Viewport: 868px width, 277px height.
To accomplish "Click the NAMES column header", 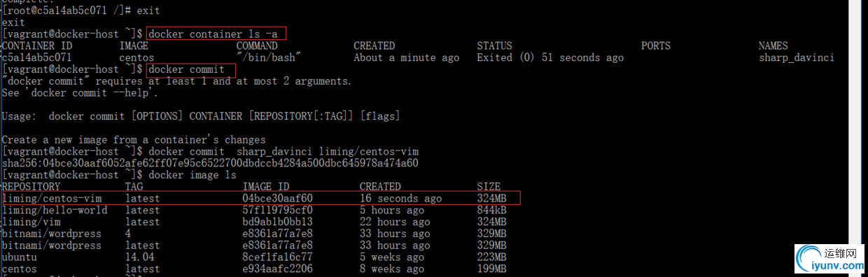I will tap(773, 45).
